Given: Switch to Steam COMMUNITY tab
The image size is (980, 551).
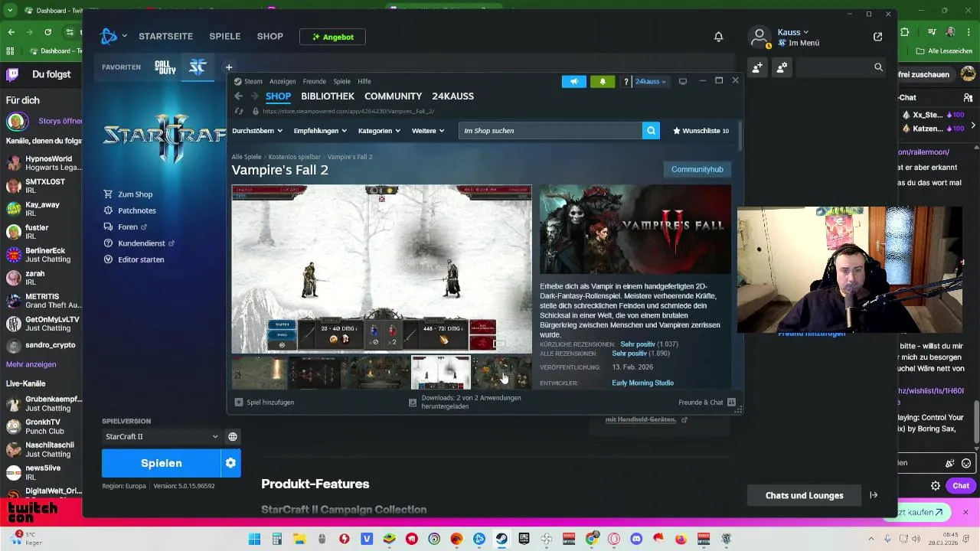Looking at the screenshot, I should click(393, 96).
